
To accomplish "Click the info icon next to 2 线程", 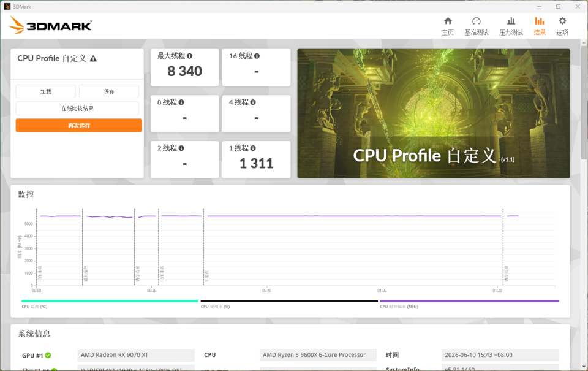I will pyautogui.click(x=181, y=148).
